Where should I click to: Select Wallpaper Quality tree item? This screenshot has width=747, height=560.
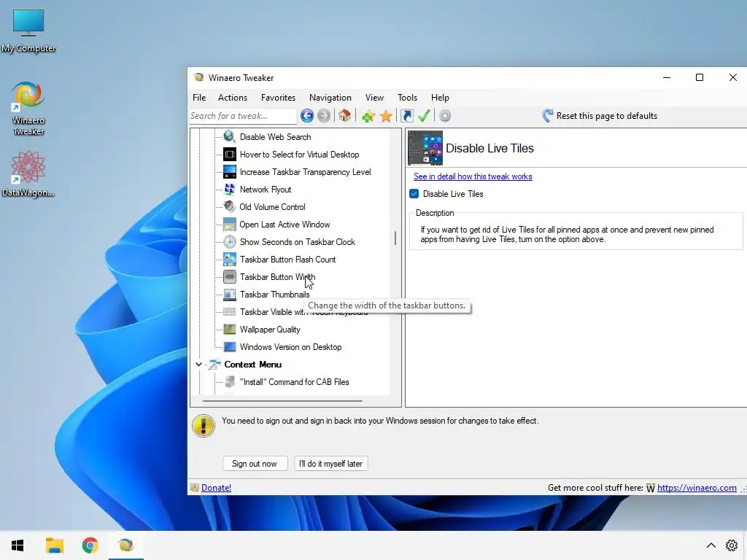(x=270, y=330)
